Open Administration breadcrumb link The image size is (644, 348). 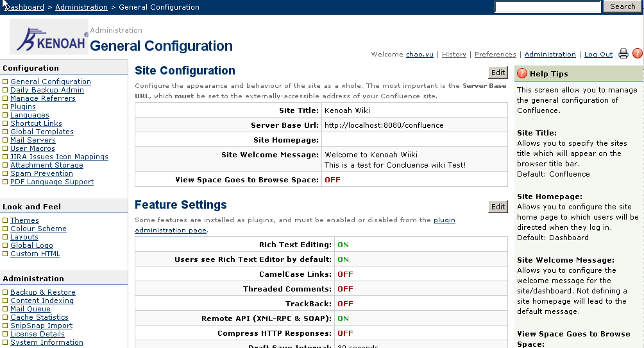81,7
